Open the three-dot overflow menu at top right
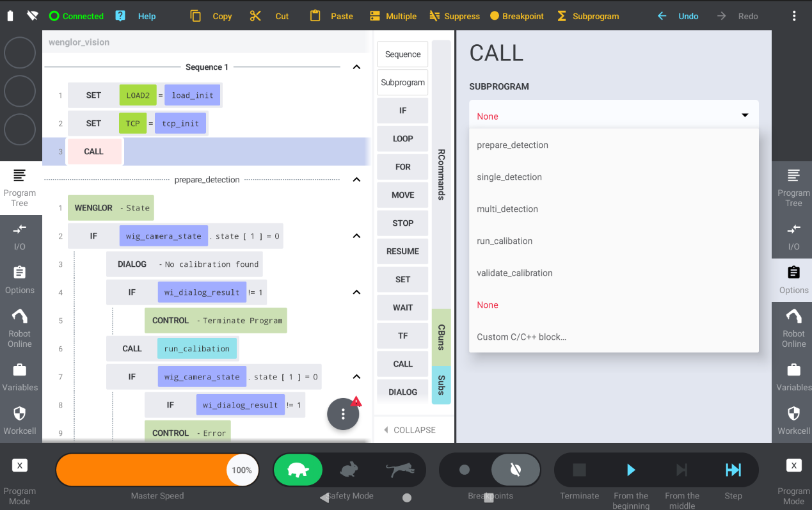The height and width of the screenshot is (510, 812). click(x=794, y=16)
